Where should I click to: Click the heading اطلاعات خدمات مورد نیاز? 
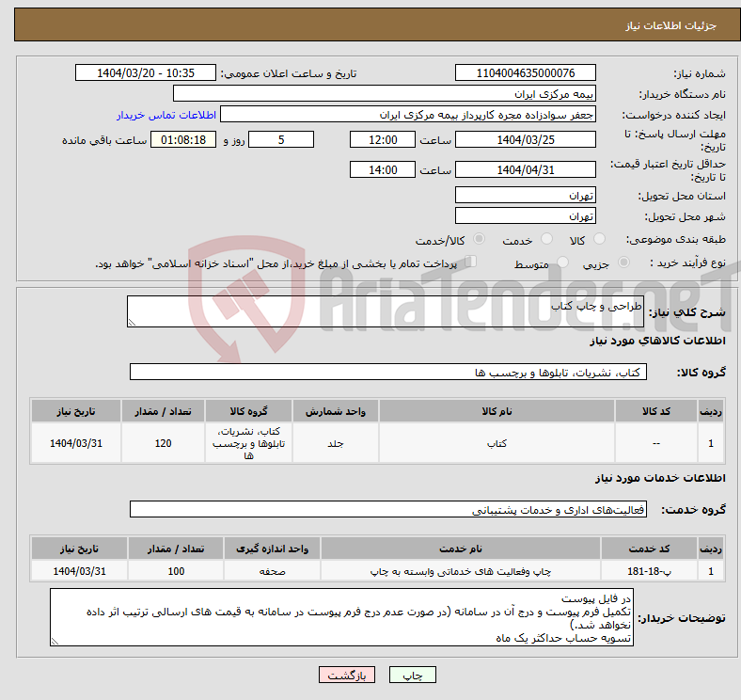660,478
